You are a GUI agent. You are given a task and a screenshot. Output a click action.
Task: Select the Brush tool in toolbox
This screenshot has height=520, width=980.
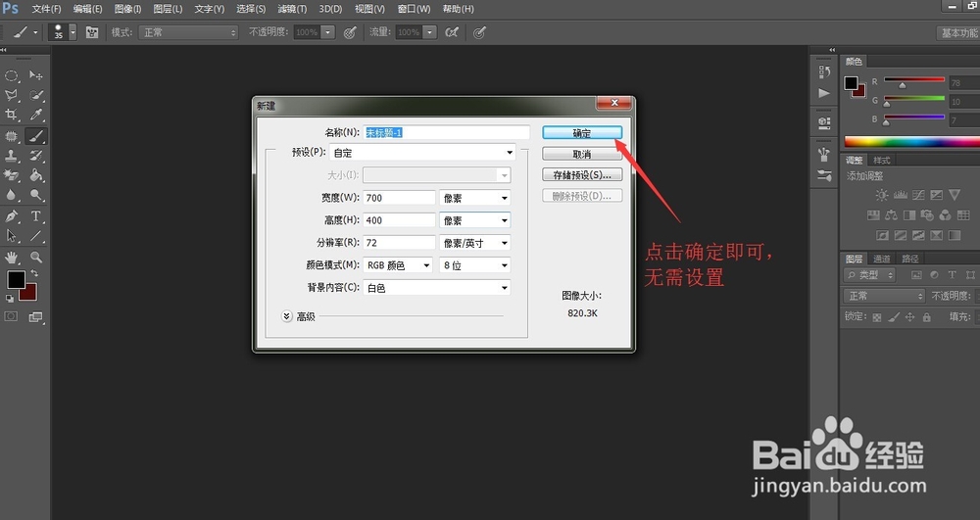36,135
